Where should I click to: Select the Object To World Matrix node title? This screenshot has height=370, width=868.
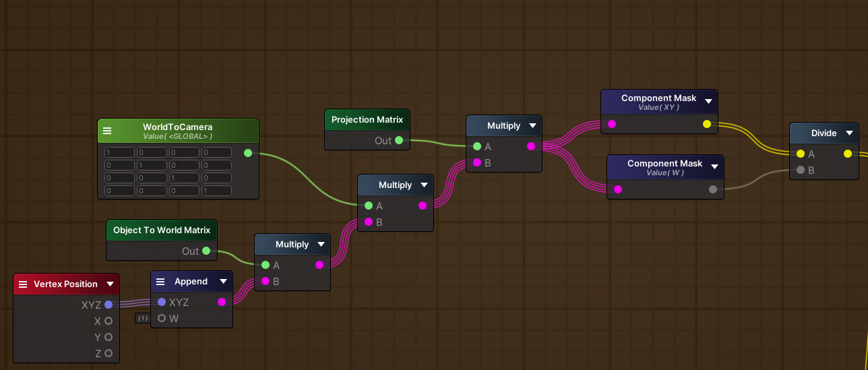(162, 230)
